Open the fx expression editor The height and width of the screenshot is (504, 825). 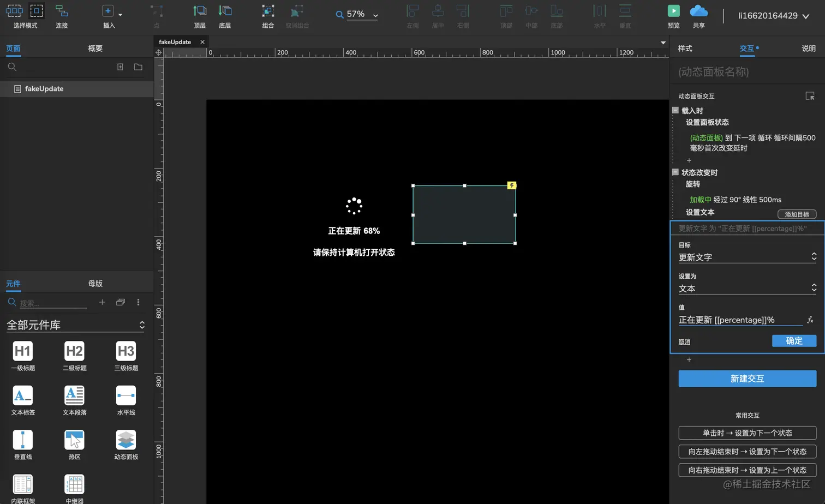tap(810, 320)
